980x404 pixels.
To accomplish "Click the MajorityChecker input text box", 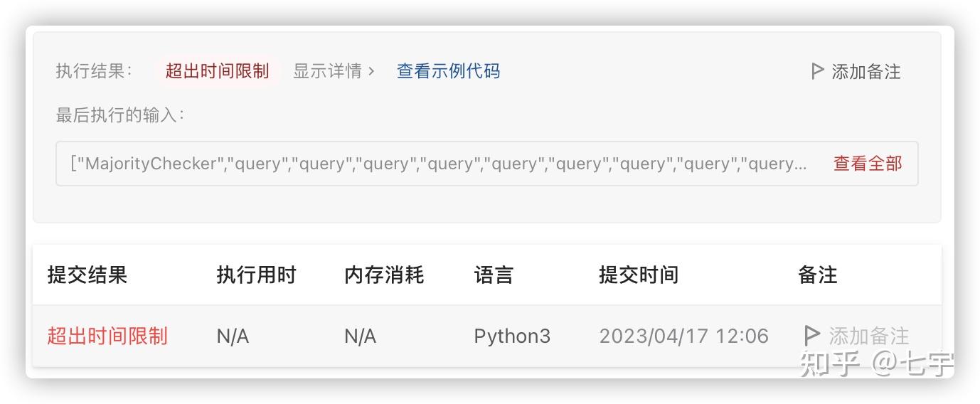I will pos(438,164).
